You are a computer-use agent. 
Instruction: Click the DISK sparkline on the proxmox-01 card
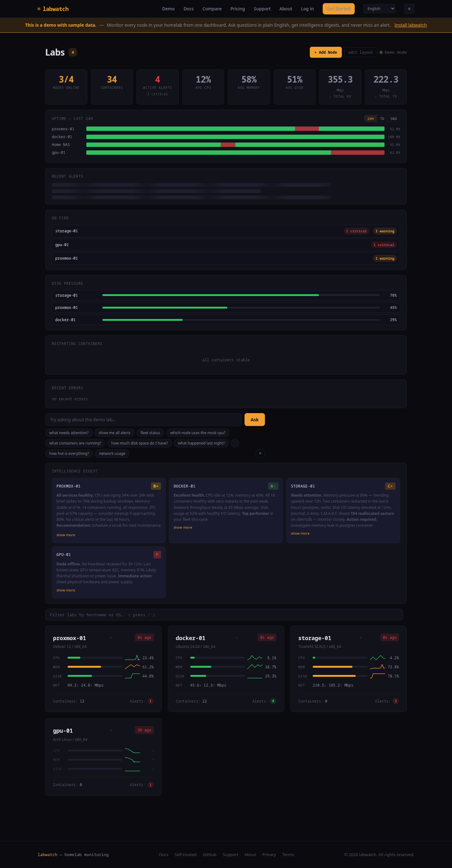(x=132, y=676)
